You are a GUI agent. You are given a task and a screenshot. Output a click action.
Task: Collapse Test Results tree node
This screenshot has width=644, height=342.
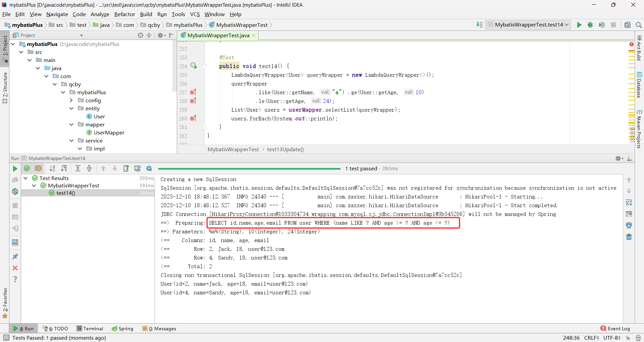click(25, 178)
